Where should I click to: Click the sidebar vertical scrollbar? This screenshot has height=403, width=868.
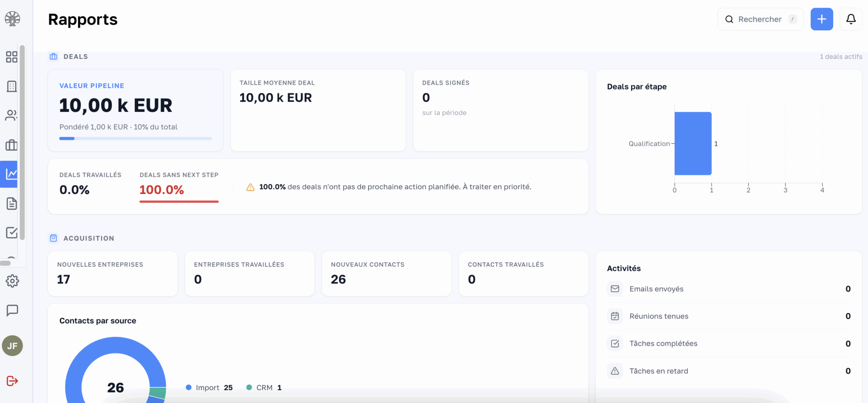click(22, 142)
